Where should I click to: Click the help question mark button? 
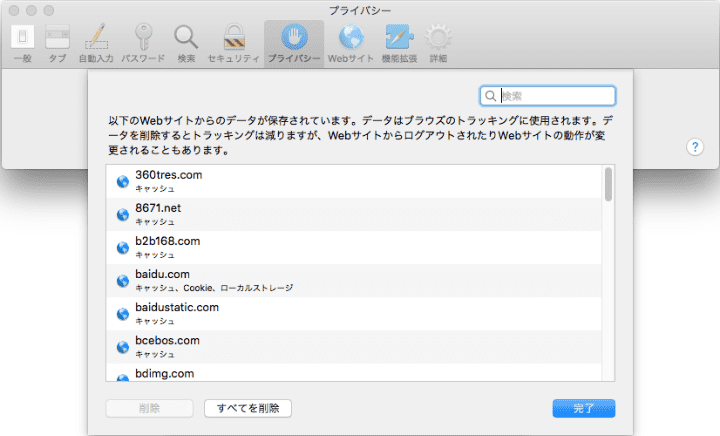tap(695, 147)
